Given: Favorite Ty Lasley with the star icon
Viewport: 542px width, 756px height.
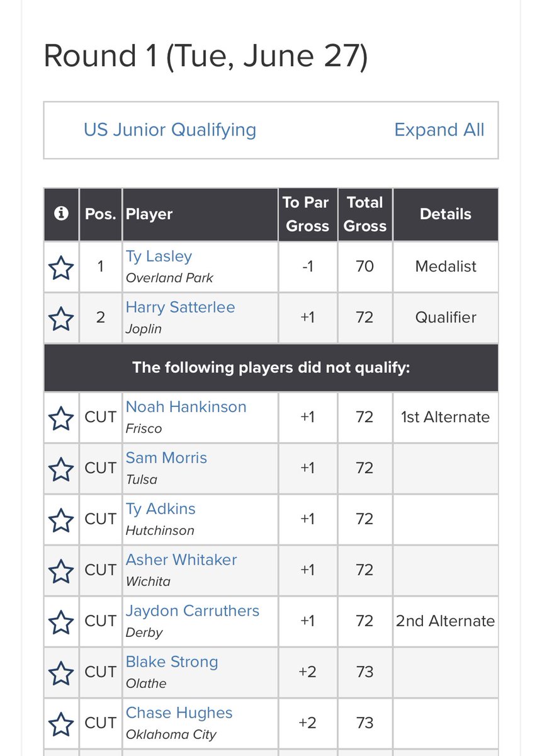Looking at the screenshot, I should tap(61, 268).
